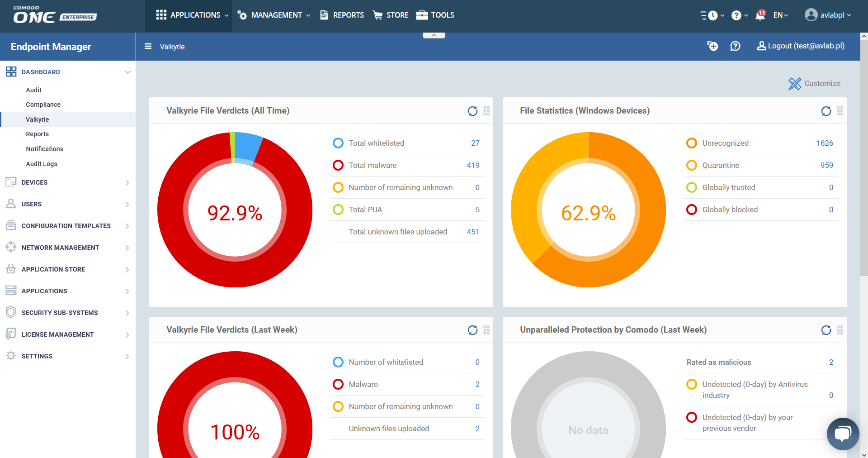Click Total malware count 419
868x458 pixels.
(x=473, y=165)
